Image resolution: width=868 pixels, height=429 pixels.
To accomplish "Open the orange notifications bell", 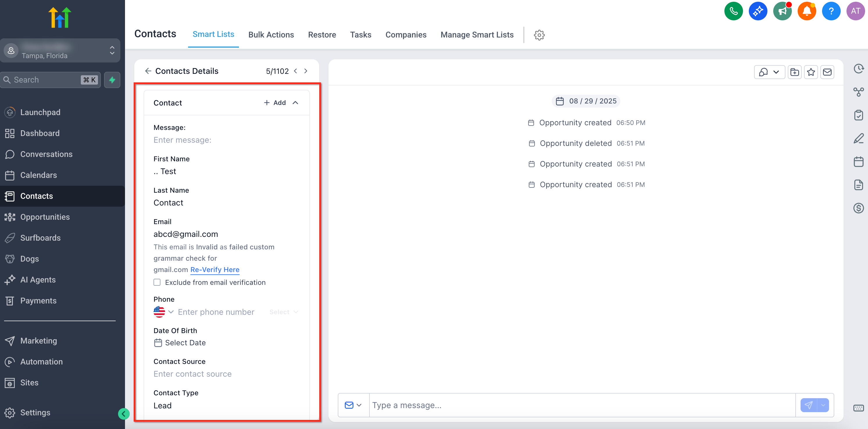I will [806, 11].
